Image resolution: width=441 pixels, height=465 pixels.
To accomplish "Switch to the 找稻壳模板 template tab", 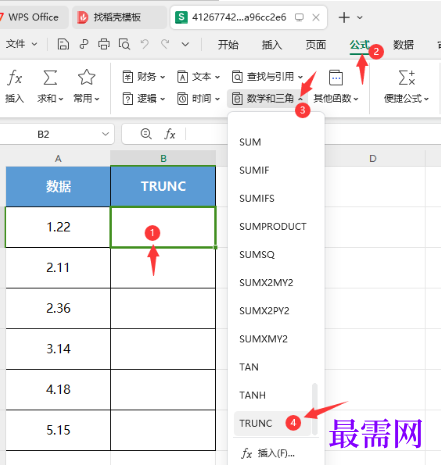I will tap(119, 17).
